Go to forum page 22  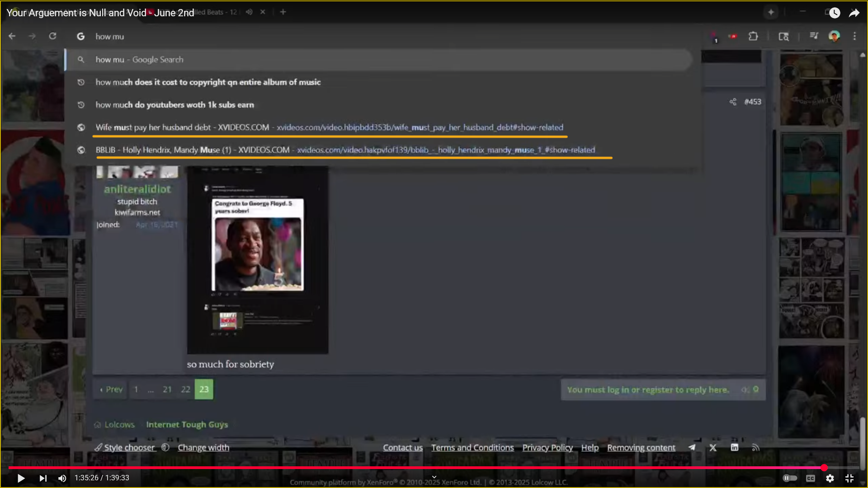coord(186,389)
